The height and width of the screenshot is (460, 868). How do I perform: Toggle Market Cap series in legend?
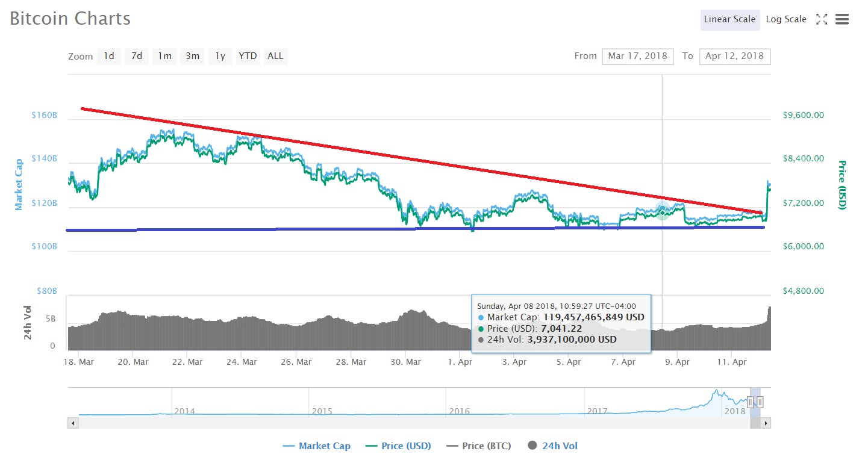click(316, 446)
